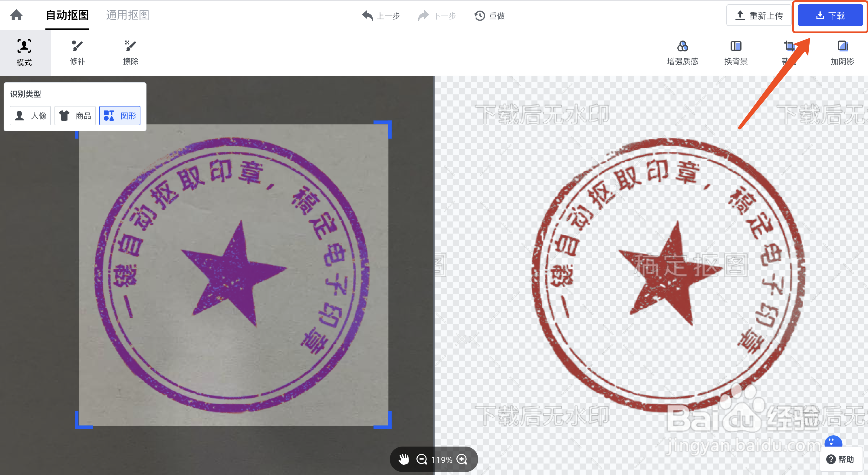The image size is (868, 475).
Task: Go to the home page icon
Action: 16,15
